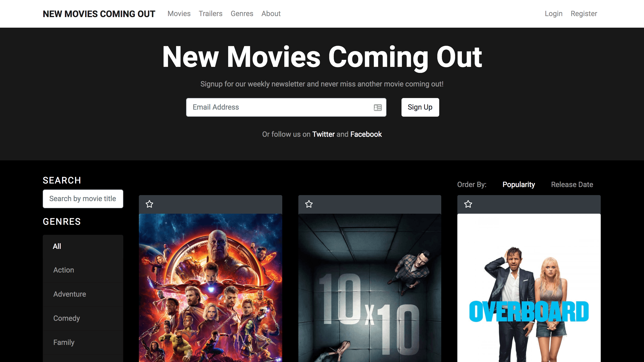Filter by the Adventure genre
This screenshot has height=362, width=644.
83,294
